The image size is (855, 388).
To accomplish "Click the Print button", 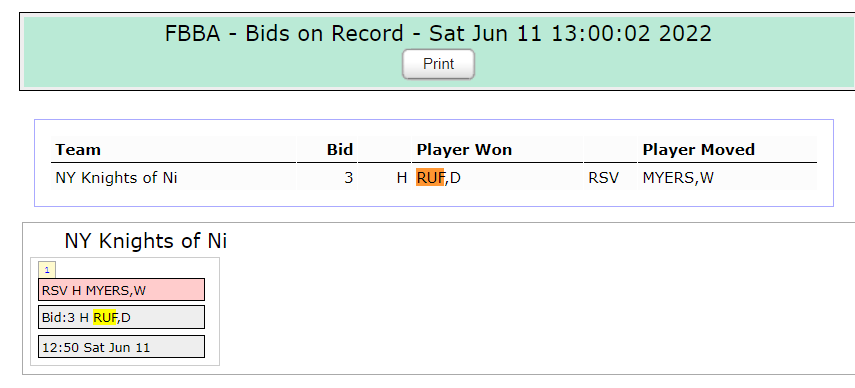I will tap(438, 64).
